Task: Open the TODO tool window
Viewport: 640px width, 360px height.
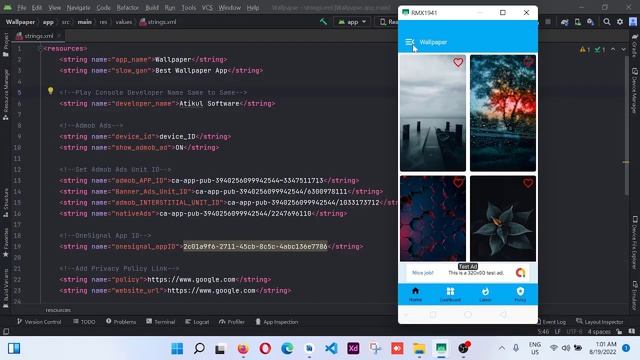Action: pyautogui.click(x=84, y=322)
